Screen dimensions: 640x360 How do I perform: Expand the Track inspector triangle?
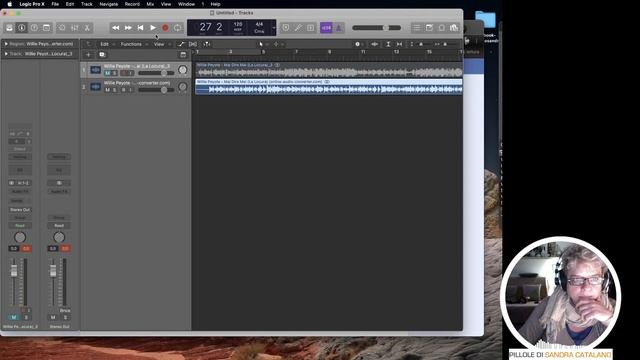point(6,53)
